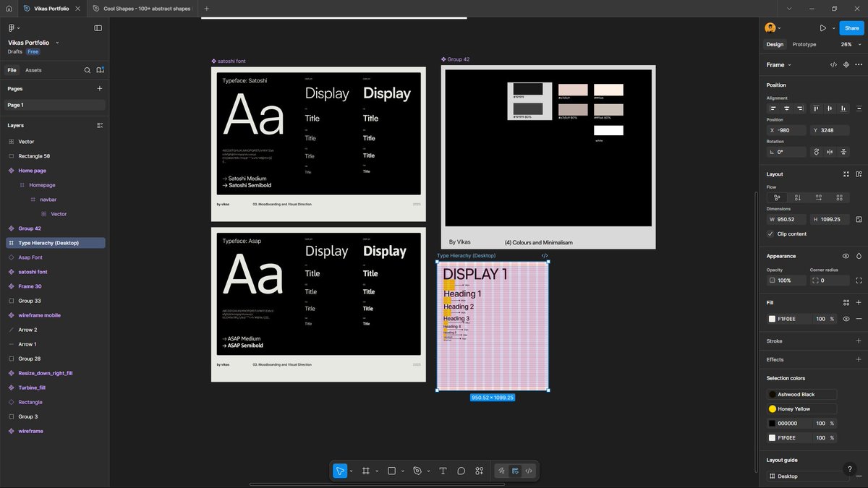Open Dev Mode with the code icon
868x488 pixels.
coord(528,471)
